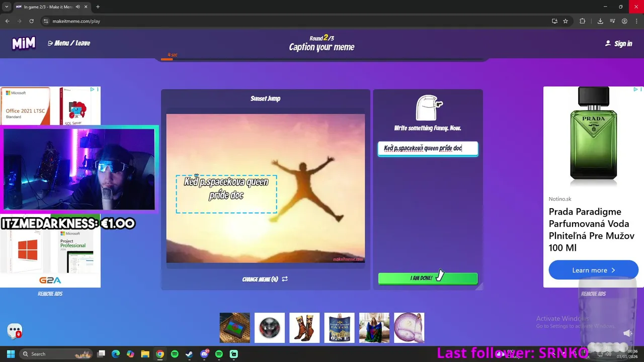
Task: Open File Explorer from taskbar
Action: (x=145, y=354)
